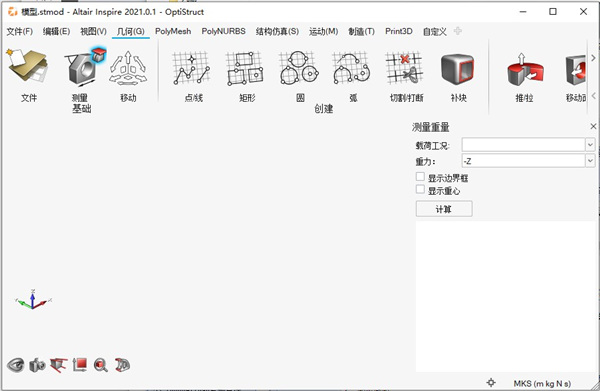Image resolution: width=600 pixels, height=391 pixels.
Task: Close the 测量重量 panel
Action: pyautogui.click(x=593, y=126)
